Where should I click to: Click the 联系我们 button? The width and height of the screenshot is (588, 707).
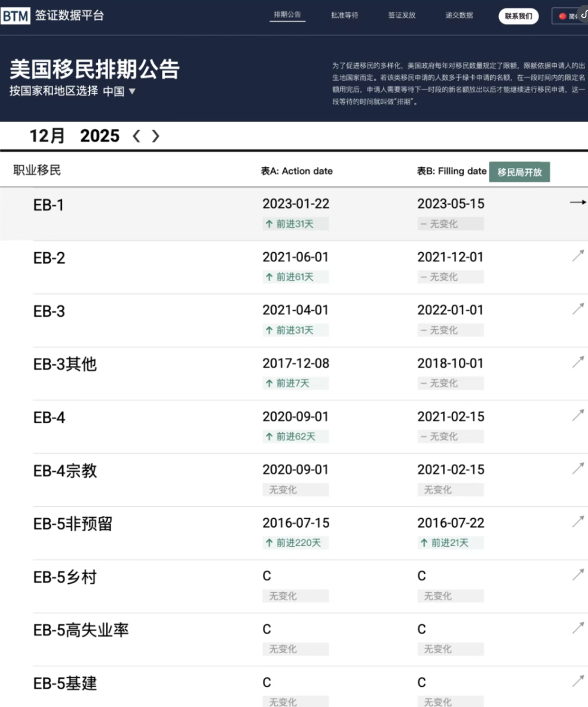coord(518,16)
